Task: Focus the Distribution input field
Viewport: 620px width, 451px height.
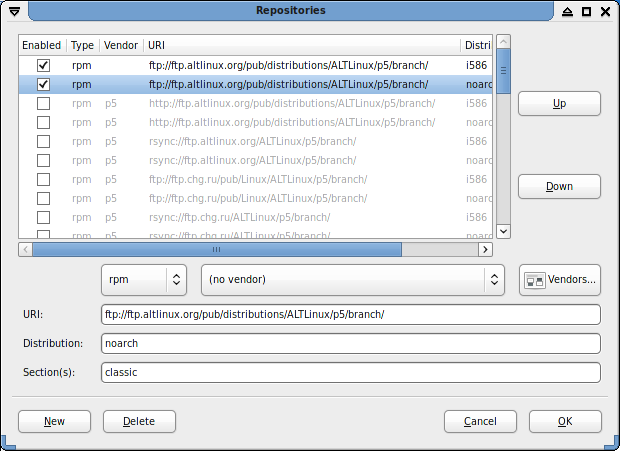Action: 351,343
